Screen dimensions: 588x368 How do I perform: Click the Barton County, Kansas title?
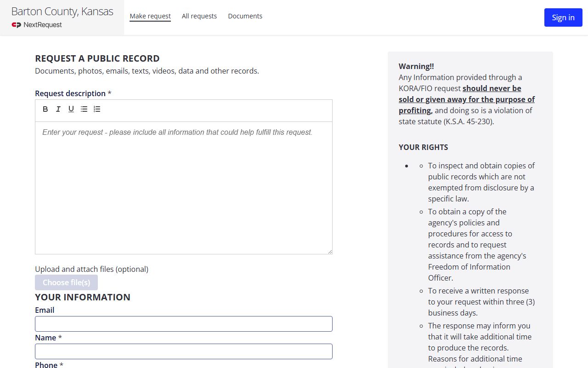click(62, 11)
